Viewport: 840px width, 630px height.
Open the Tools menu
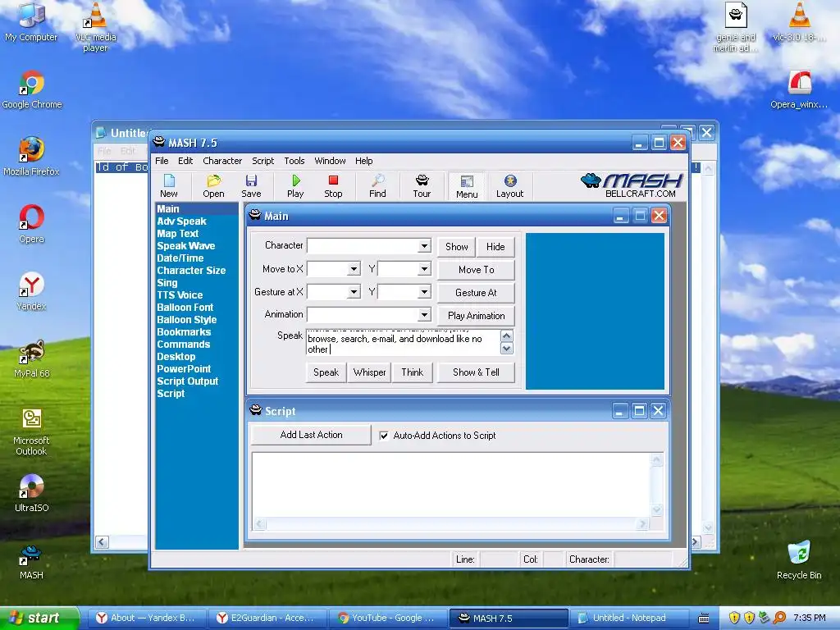(x=294, y=161)
